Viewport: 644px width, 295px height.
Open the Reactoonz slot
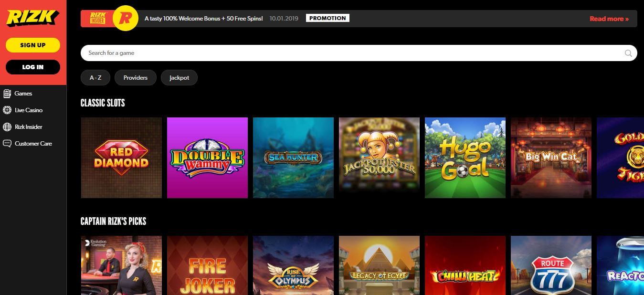(x=620, y=265)
